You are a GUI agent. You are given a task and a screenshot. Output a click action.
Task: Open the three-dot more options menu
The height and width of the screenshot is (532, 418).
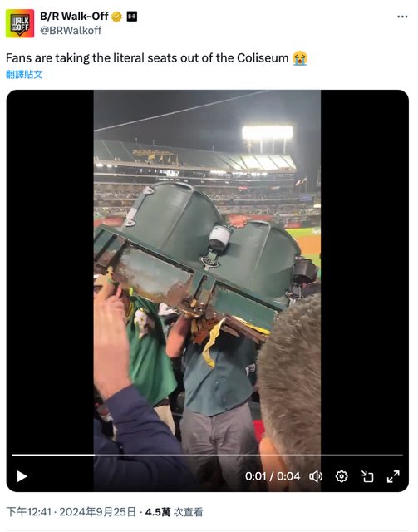[402, 17]
